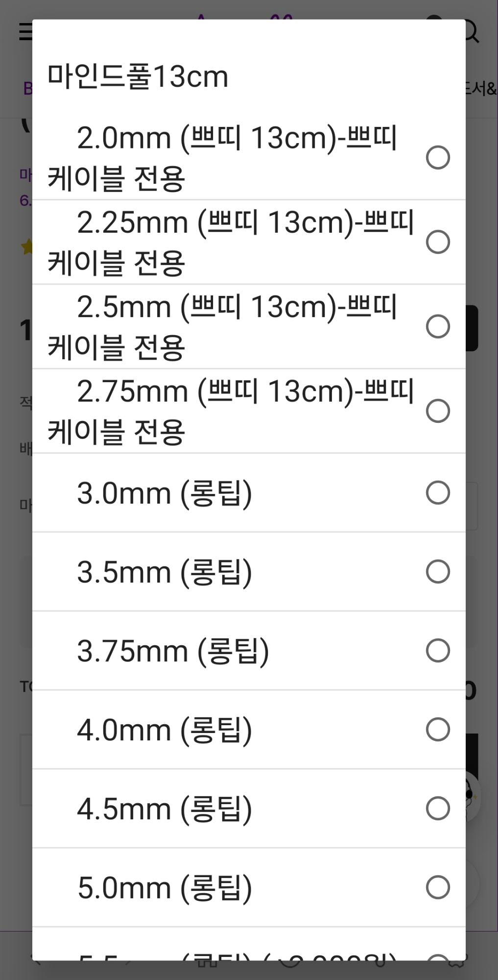
Task: Tap the '3.75mm (롱팁)' option text
Action: tap(173, 651)
